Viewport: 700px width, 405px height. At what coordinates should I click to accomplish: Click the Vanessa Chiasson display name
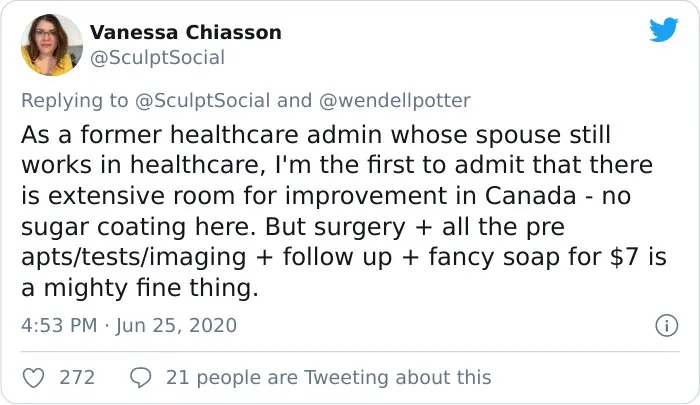(x=186, y=32)
